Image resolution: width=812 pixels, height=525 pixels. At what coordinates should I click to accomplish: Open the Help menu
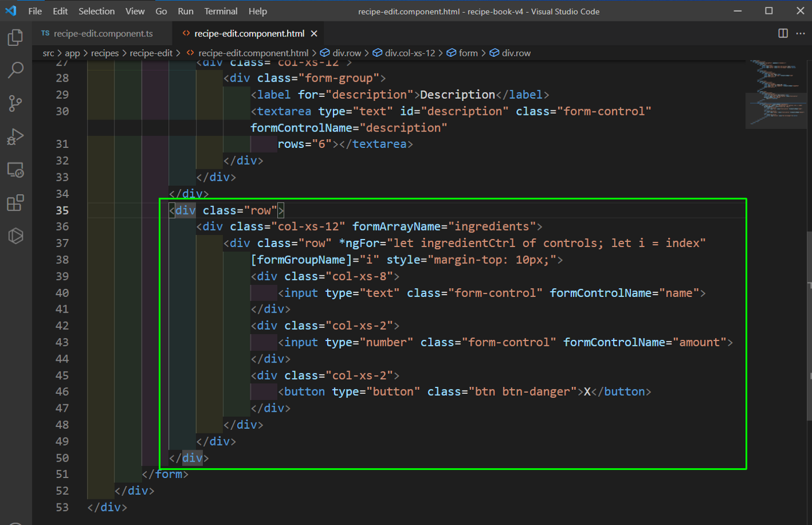click(x=258, y=11)
